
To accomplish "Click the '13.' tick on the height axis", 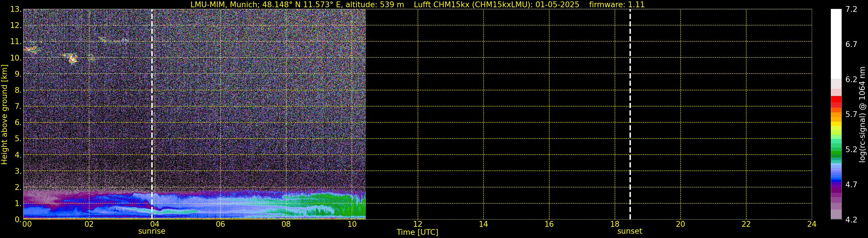I will click(x=16, y=9).
